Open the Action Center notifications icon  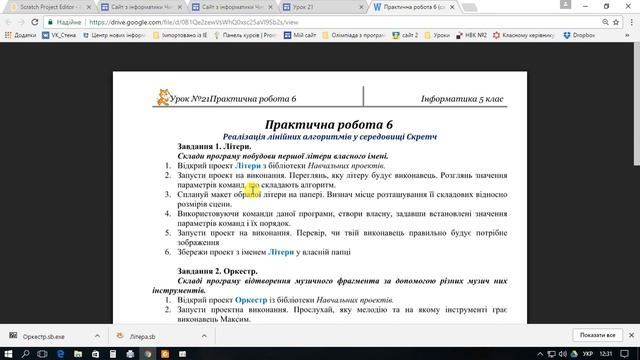624,354
